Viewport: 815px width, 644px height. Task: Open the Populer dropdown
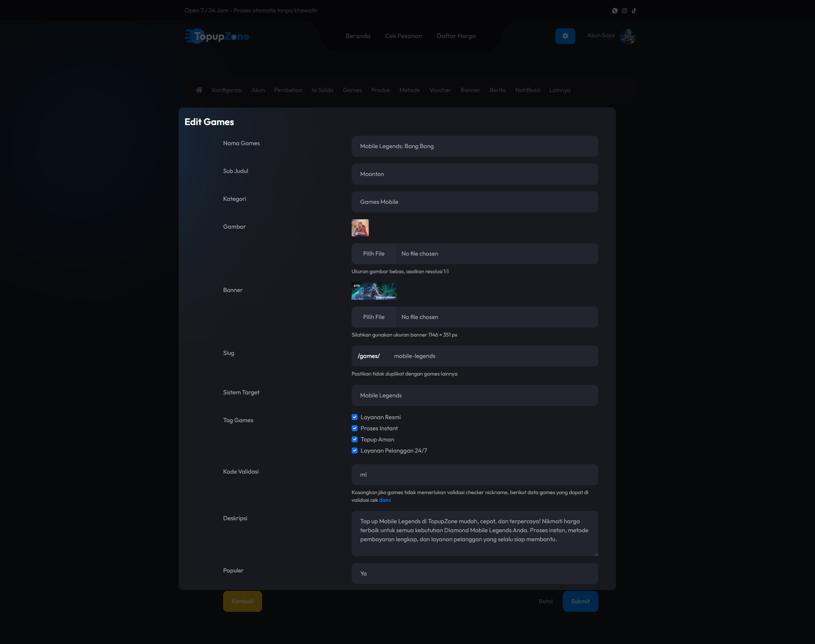point(475,573)
